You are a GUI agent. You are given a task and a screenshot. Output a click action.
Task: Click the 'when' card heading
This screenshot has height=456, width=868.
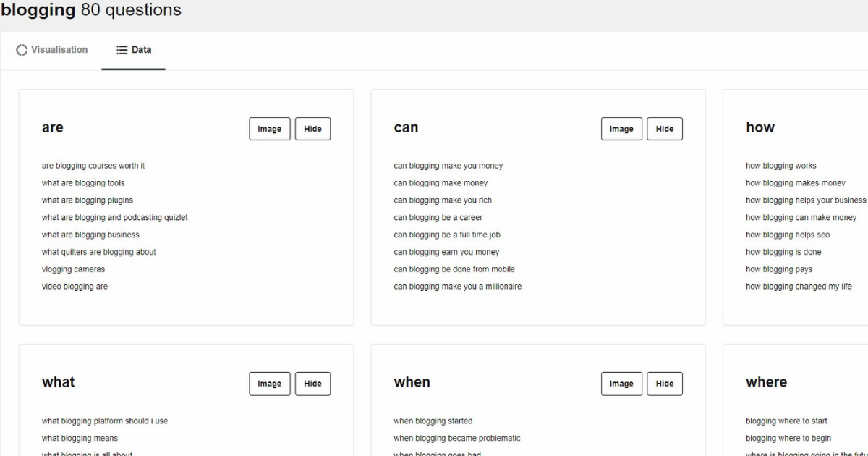click(412, 382)
